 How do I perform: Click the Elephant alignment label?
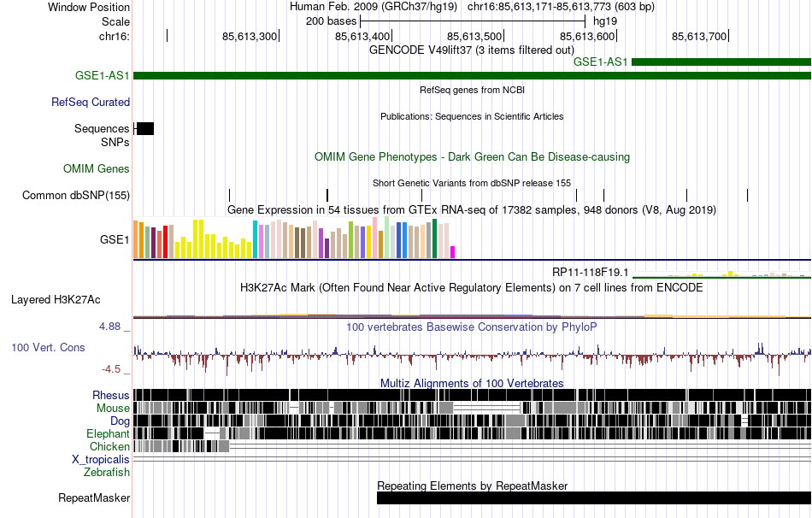tap(108, 434)
